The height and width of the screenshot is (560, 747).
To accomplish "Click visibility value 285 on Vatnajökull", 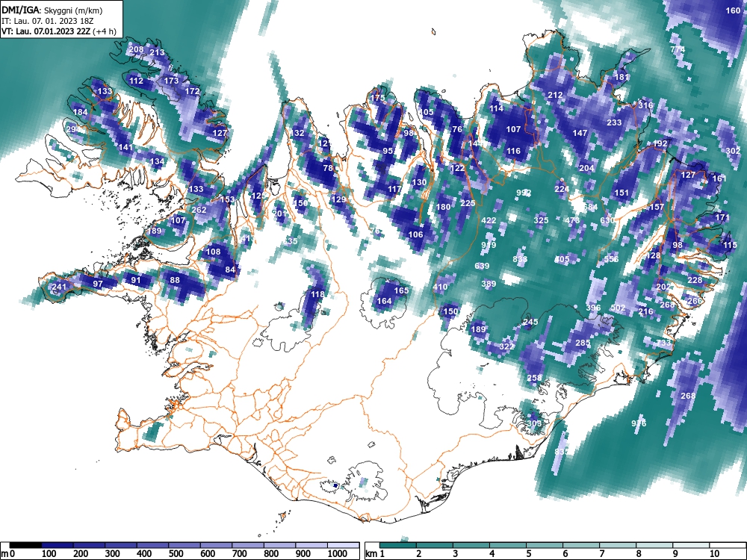I will point(583,343).
